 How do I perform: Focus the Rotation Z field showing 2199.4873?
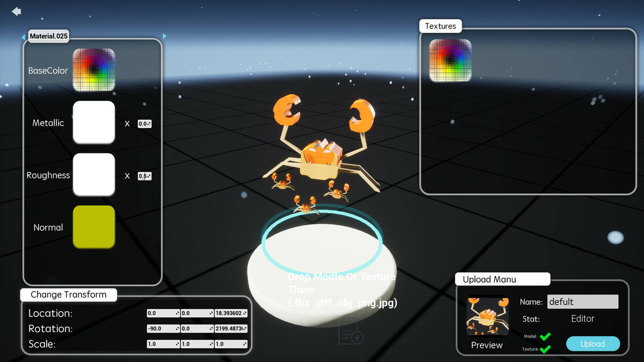231,329
